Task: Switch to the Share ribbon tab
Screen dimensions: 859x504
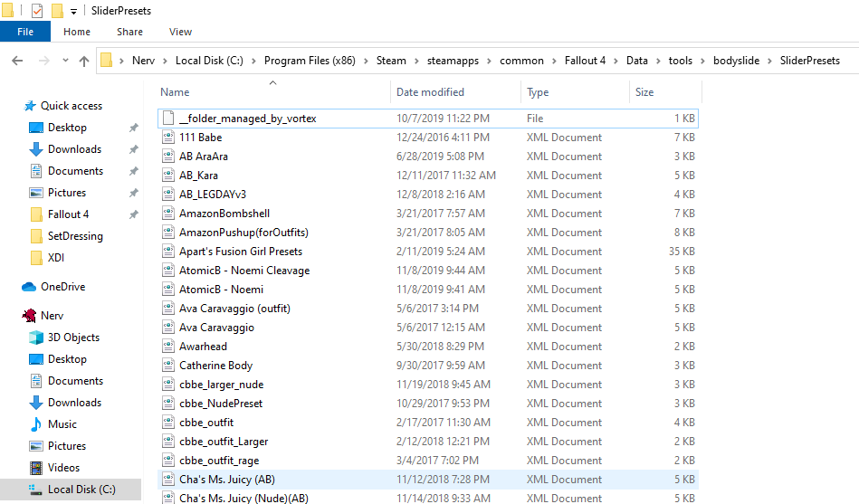Action: (129, 32)
